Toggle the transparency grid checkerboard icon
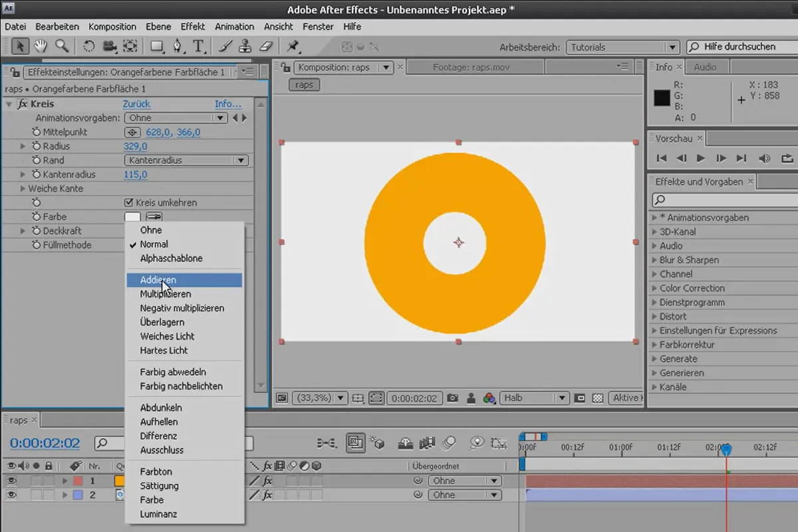Image resolution: width=798 pixels, height=532 pixels. point(598,398)
